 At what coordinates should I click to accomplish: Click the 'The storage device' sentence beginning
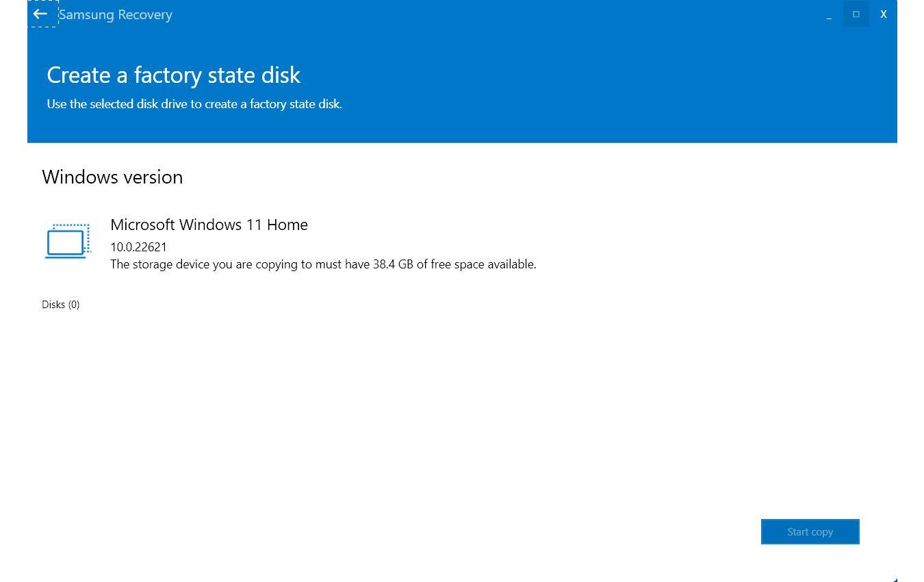coord(159,264)
